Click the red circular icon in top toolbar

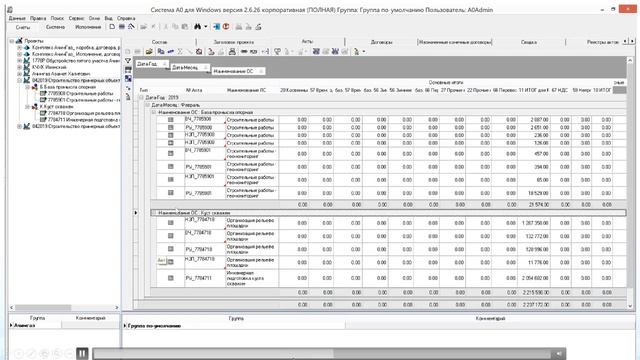coord(226,27)
